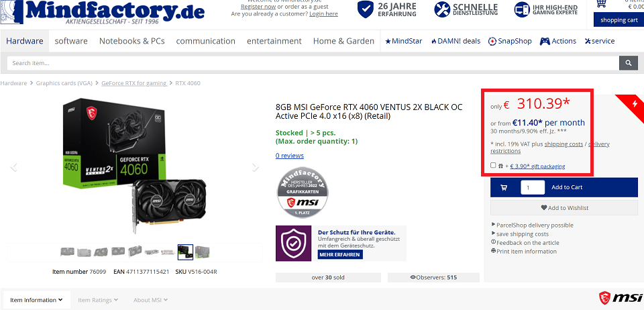Click the €11.40 per month financing text
Screen dimensions: 644x310
[x=549, y=122]
